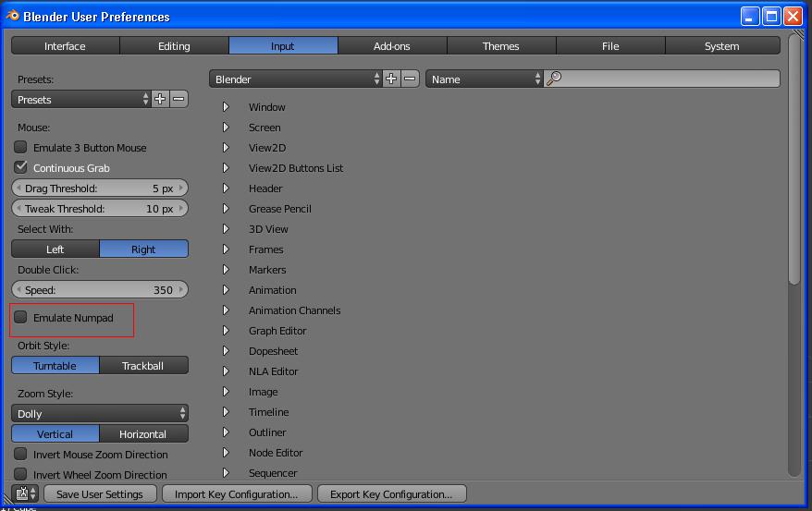The width and height of the screenshot is (812, 511).
Task: Expand the View2D Buttons List section
Action: tap(226, 167)
